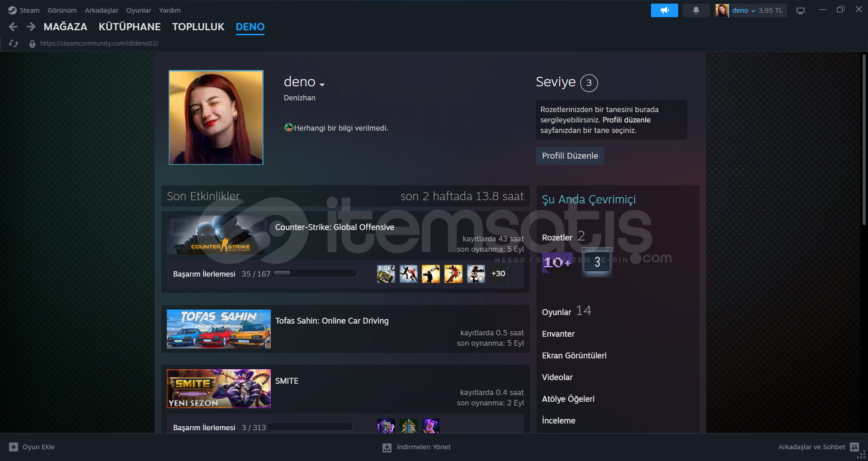Go forward with the right arrow

[x=31, y=27]
